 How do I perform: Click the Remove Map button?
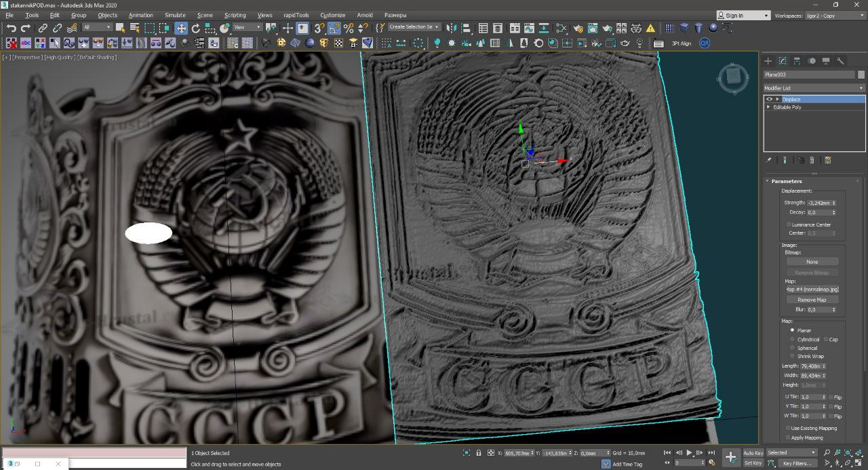812,300
